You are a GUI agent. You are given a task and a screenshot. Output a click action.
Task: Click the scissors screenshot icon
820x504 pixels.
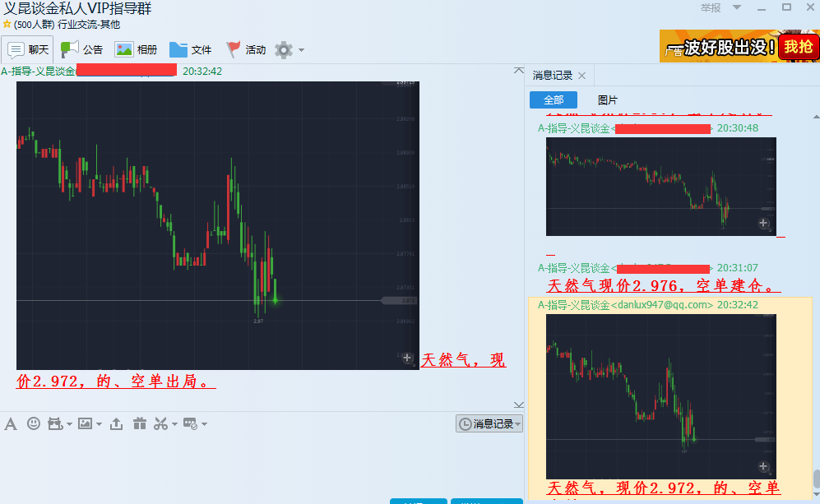point(161,423)
